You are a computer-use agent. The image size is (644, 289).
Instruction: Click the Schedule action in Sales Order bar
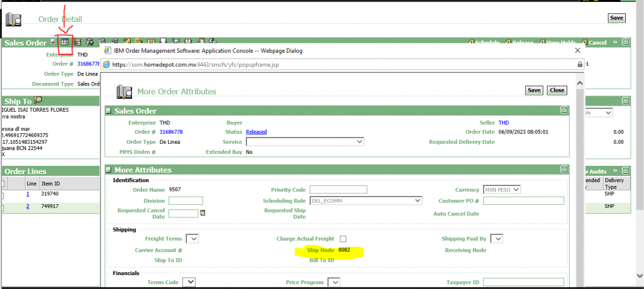pos(485,42)
